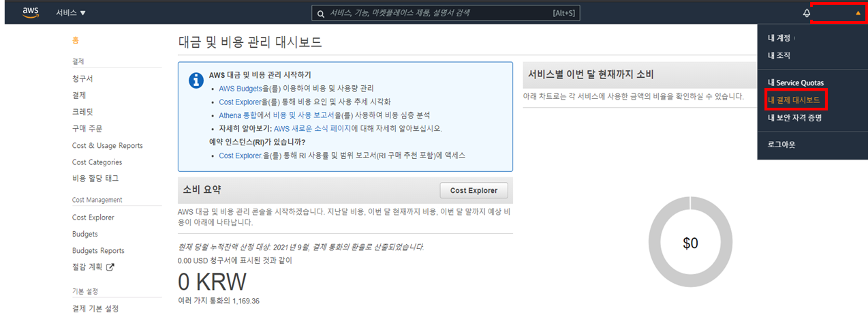
Task: Follow the first Cost Explorer link in the info box
Action: tap(241, 102)
